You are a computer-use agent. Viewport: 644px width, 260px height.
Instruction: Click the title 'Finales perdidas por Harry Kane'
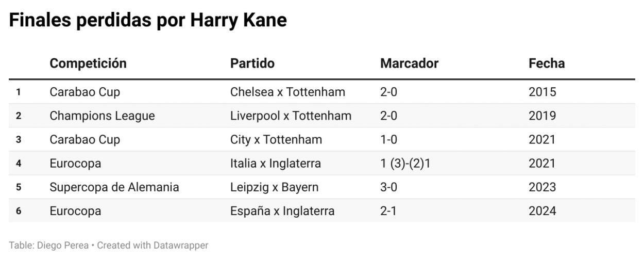tap(148, 20)
